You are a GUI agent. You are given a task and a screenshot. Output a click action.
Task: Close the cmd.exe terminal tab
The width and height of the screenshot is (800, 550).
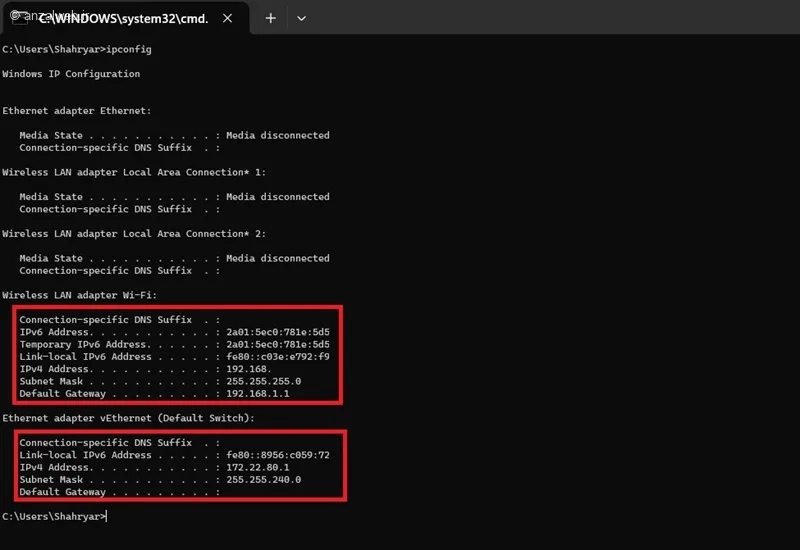tap(228, 18)
